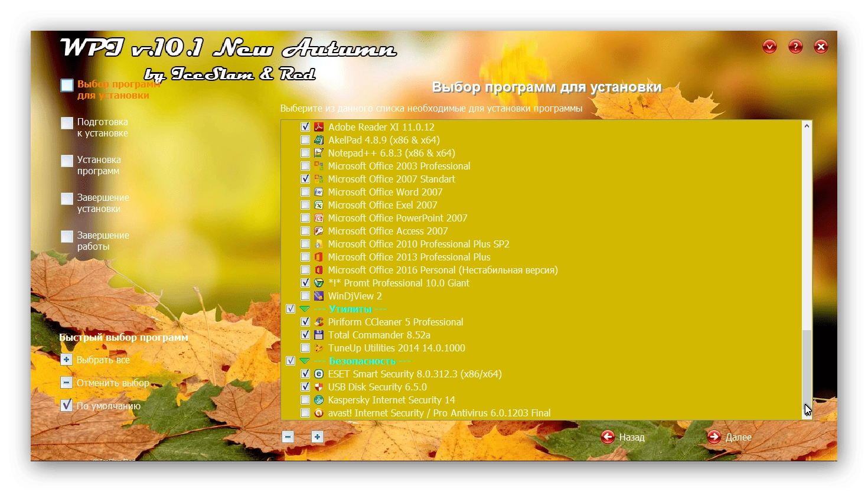868x492 pixels.
Task: Toggle the Утилиты category checkbox
Action: pyautogui.click(x=291, y=309)
